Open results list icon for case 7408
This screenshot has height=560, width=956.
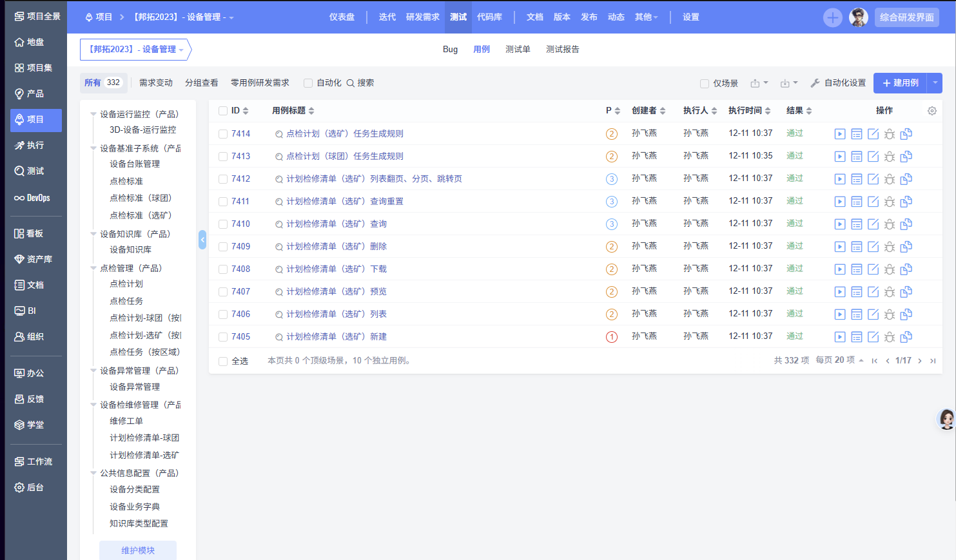pyautogui.click(x=856, y=269)
